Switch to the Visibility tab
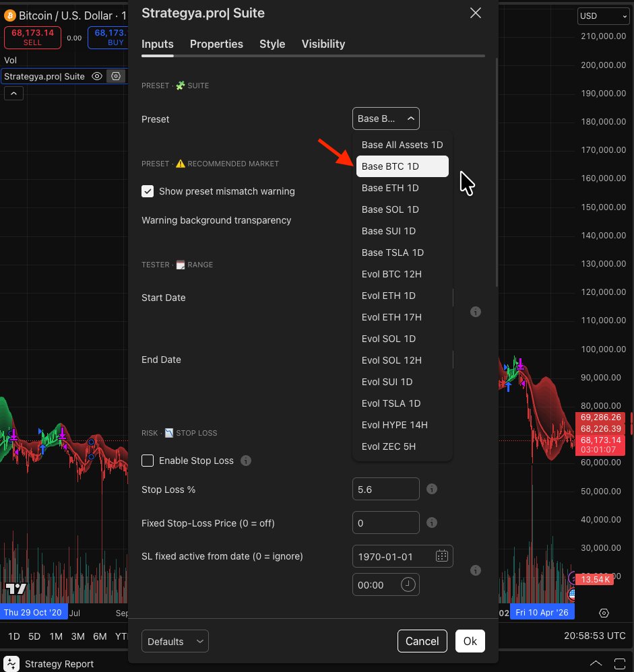 coord(323,44)
